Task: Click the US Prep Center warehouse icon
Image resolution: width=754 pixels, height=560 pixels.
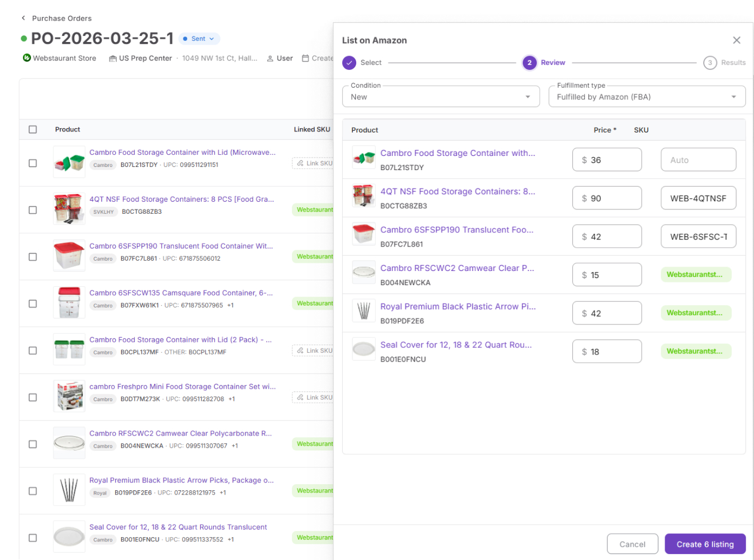Action: 112,58
